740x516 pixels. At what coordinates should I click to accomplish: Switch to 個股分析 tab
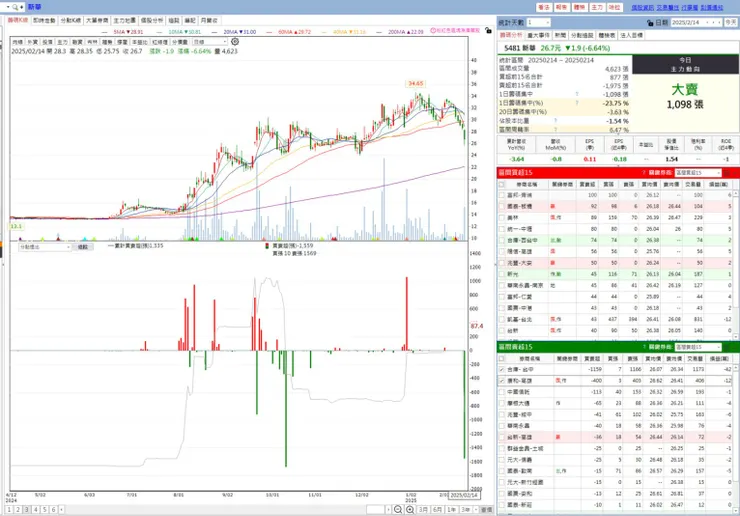tap(152, 20)
